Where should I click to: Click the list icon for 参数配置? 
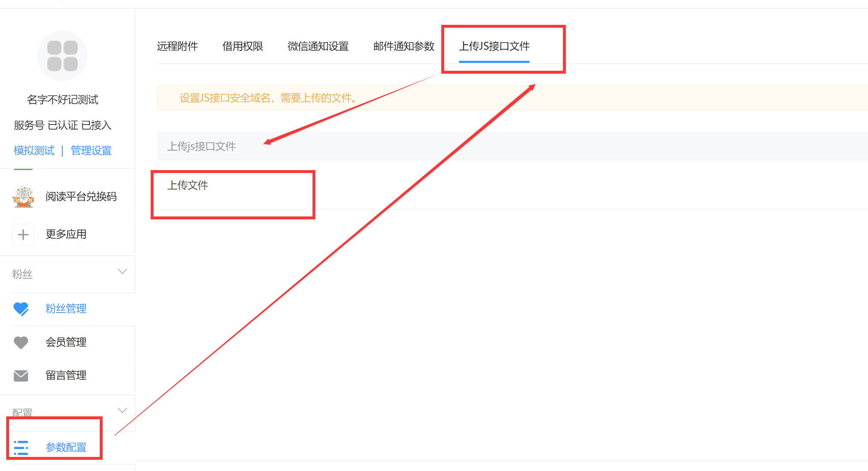click(21, 448)
